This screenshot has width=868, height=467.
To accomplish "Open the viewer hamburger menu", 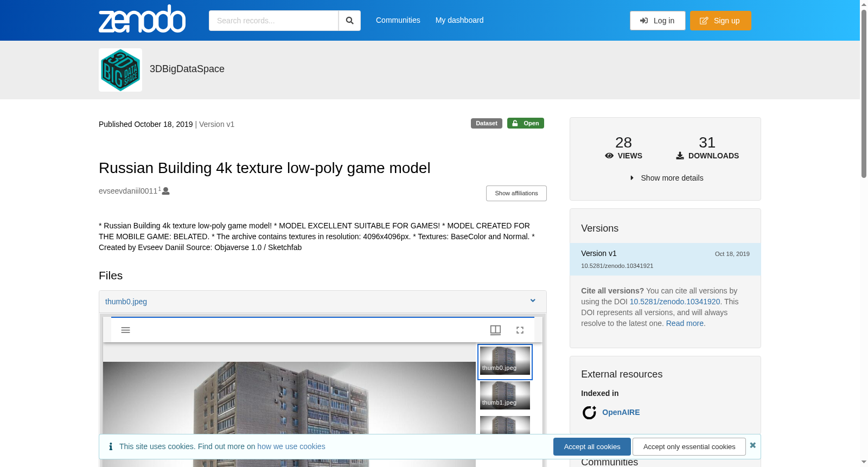I will 125,330.
